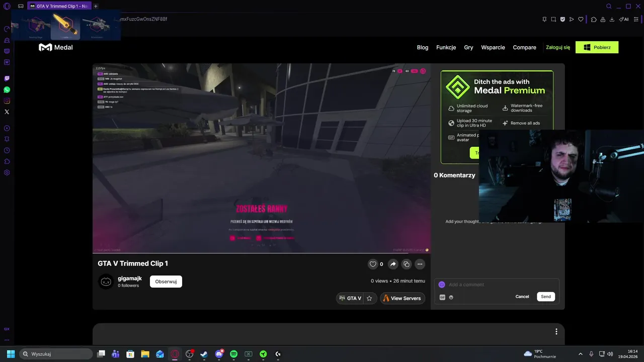This screenshot has width=644, height=362.
Task: Open History clock icon in sidebar
Action: click(x=7, y=150)
